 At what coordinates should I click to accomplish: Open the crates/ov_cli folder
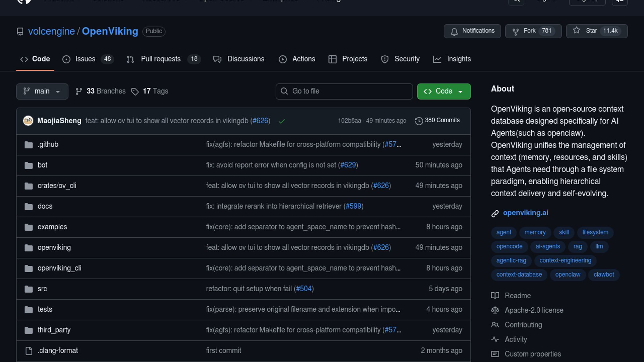(57, 186)
